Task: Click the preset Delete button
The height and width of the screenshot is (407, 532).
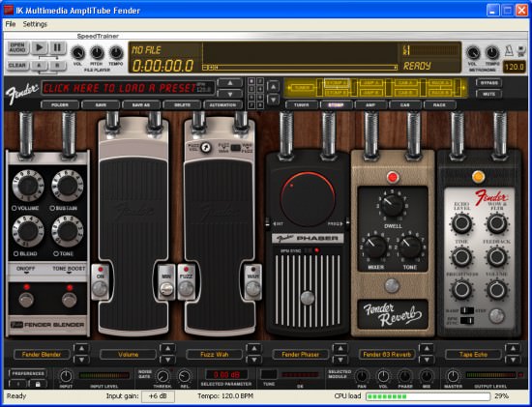Action: coord(182,104)
